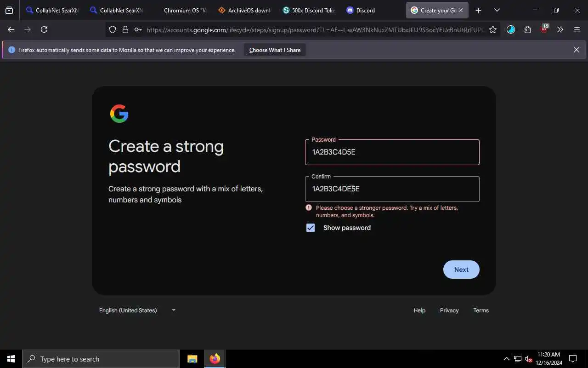Show more tools via the double-chevron overflow
The image size is (588, 368).
click(560, 29)
